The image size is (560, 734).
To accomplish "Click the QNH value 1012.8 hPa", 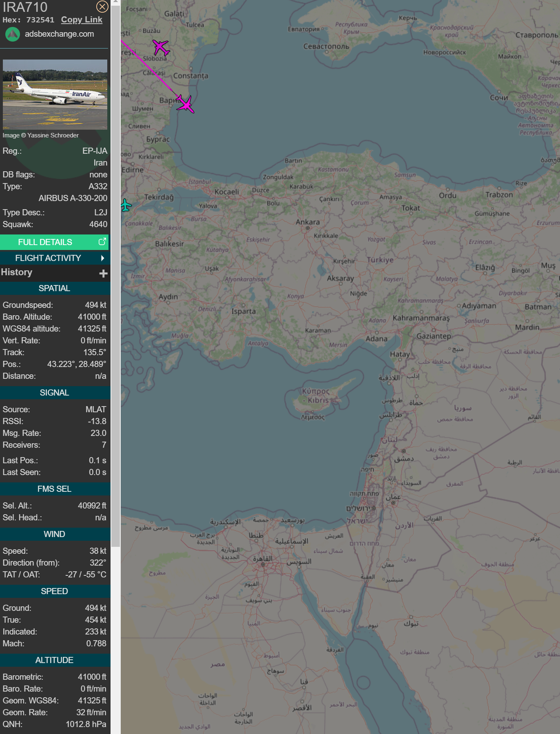I will pyautogui.click(x=86, y=724).
